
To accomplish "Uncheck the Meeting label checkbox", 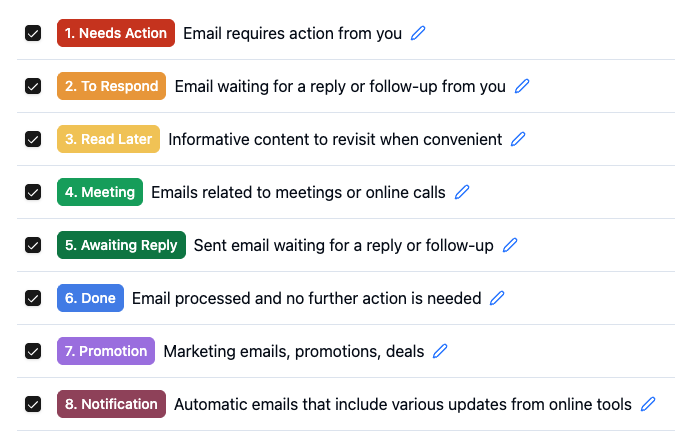I will [x=33, y=192].
